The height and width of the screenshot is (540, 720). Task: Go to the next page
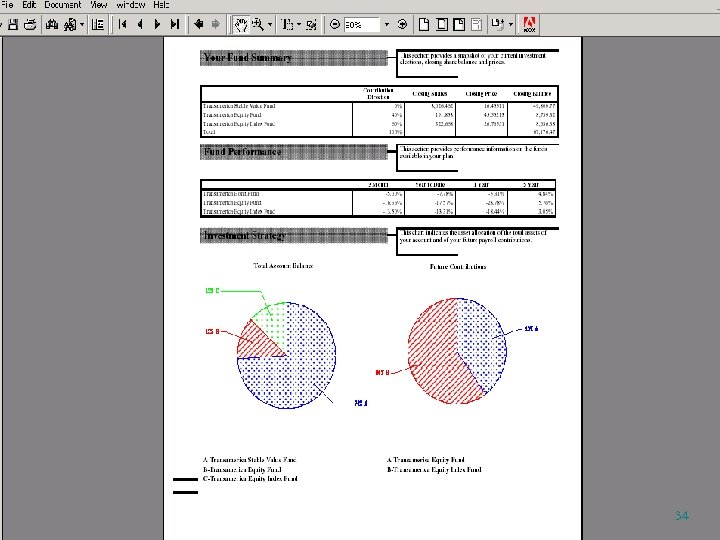pyautogui.click(x=157, y=24)
